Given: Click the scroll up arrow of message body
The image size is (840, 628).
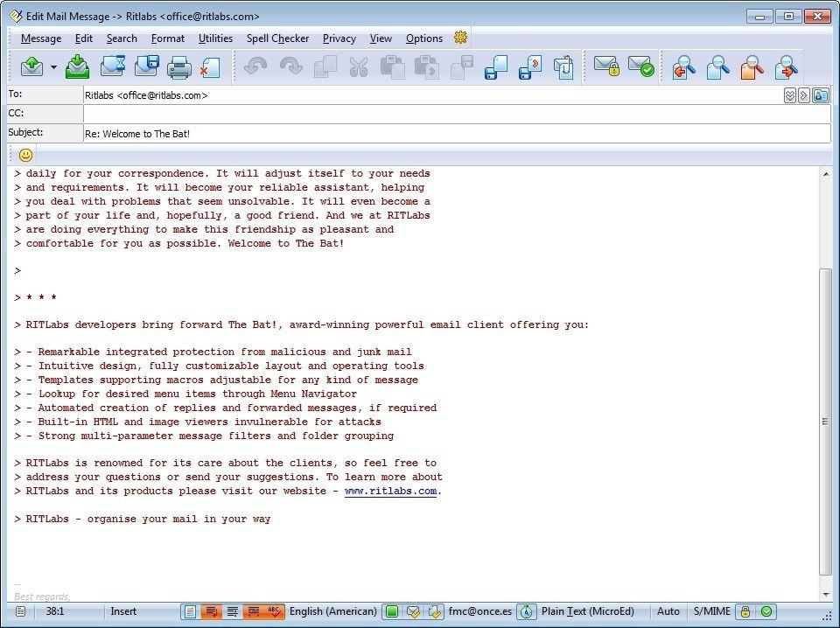Looking at the screenshot, I should coord(825,174).
